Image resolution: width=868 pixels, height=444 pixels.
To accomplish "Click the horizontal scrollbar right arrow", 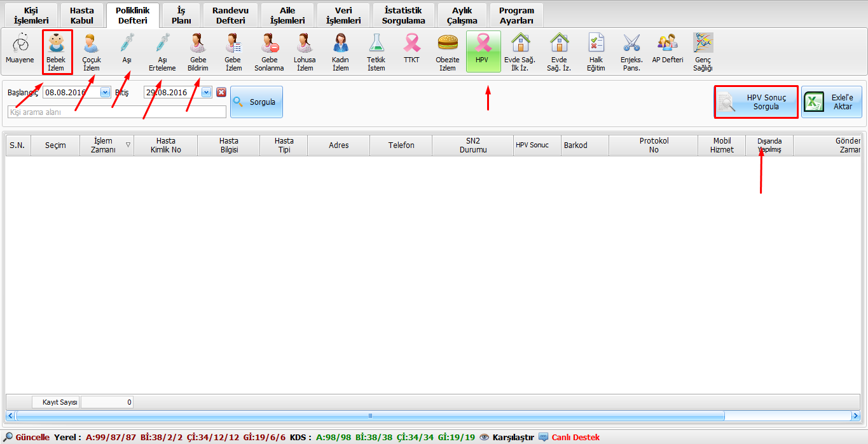I will (855, 416).
